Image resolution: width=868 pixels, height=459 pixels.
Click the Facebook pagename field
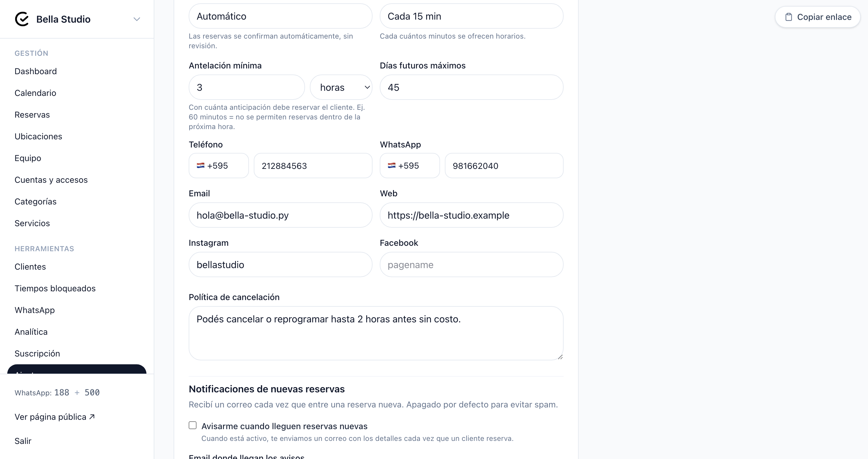pyautogui.click(x=471, y=265)
